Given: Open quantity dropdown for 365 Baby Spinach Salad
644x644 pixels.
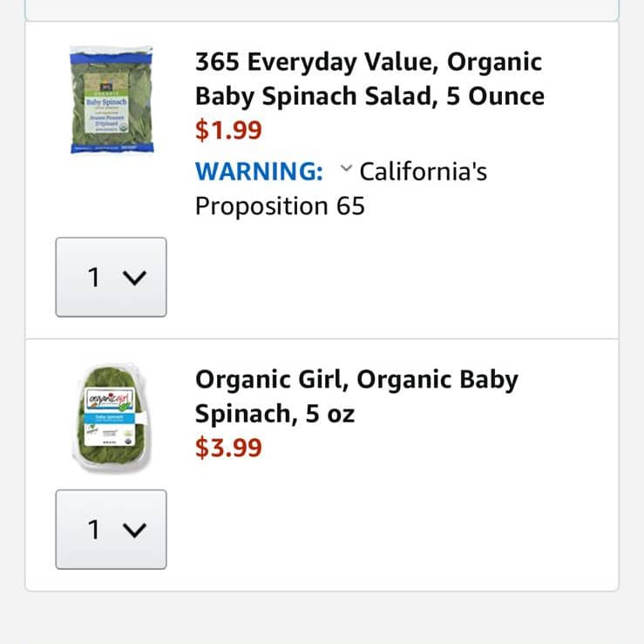Looking at the screenshot, I should (111, 277).
